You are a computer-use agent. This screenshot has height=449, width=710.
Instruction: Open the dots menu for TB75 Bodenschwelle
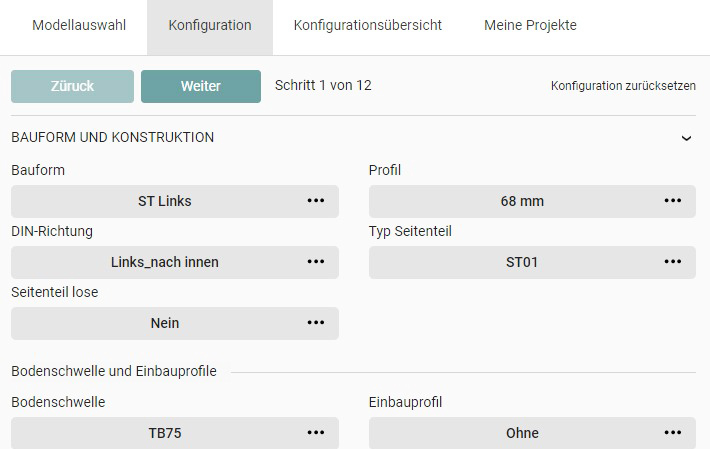click(316, 433)
